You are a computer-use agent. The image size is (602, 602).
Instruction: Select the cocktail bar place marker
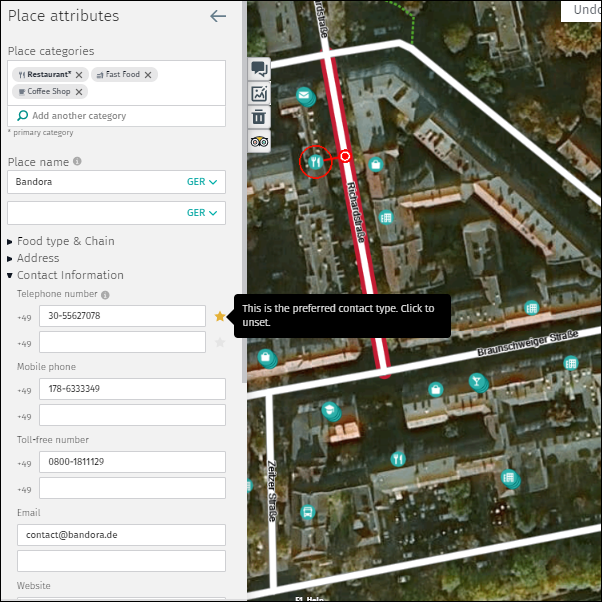[478, 382]
